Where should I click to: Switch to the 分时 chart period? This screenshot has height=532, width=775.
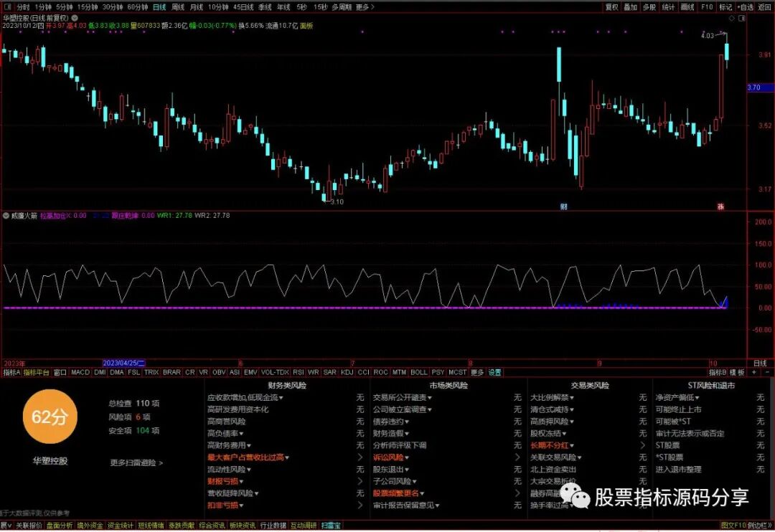coord(23,7)
